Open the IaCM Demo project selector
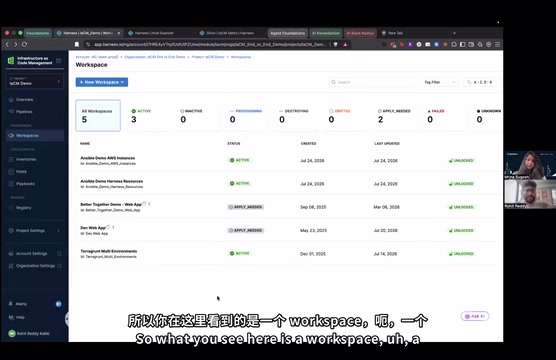Screen dimensions: 556x360 [35, 81]
